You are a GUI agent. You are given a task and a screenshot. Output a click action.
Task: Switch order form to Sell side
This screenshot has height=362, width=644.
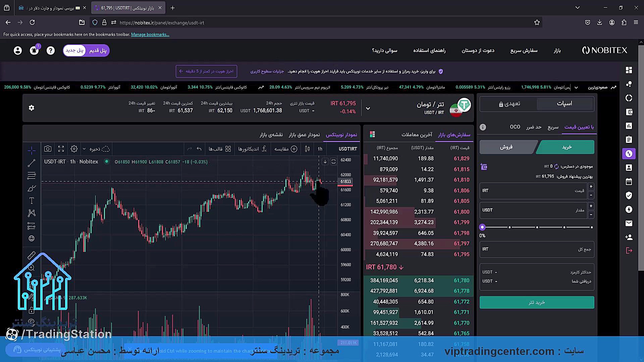[x=506, y=147]
